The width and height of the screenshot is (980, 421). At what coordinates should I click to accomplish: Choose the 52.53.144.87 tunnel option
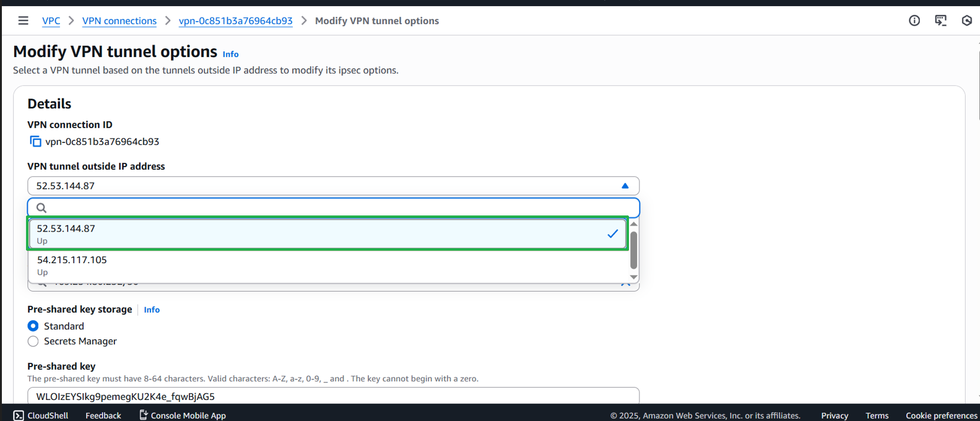tap(328, 233)
